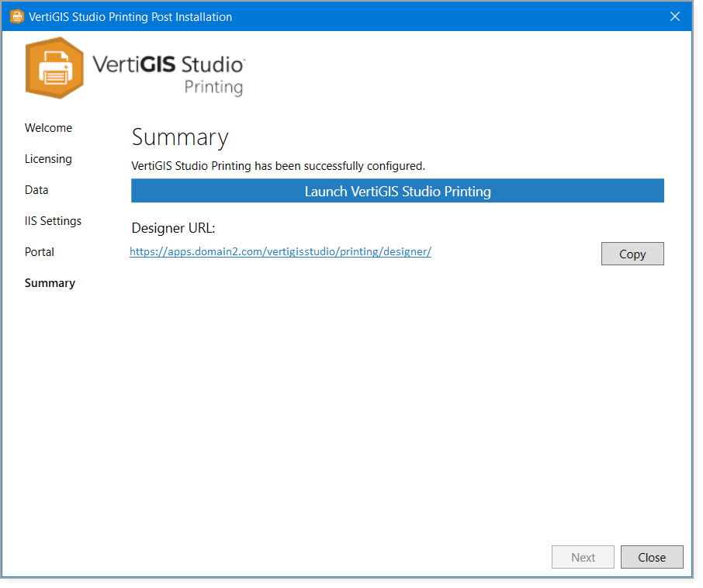Select the Summary step in the sidebar
This screenshot has width=703, height=588.
click(x=50, y=283)
